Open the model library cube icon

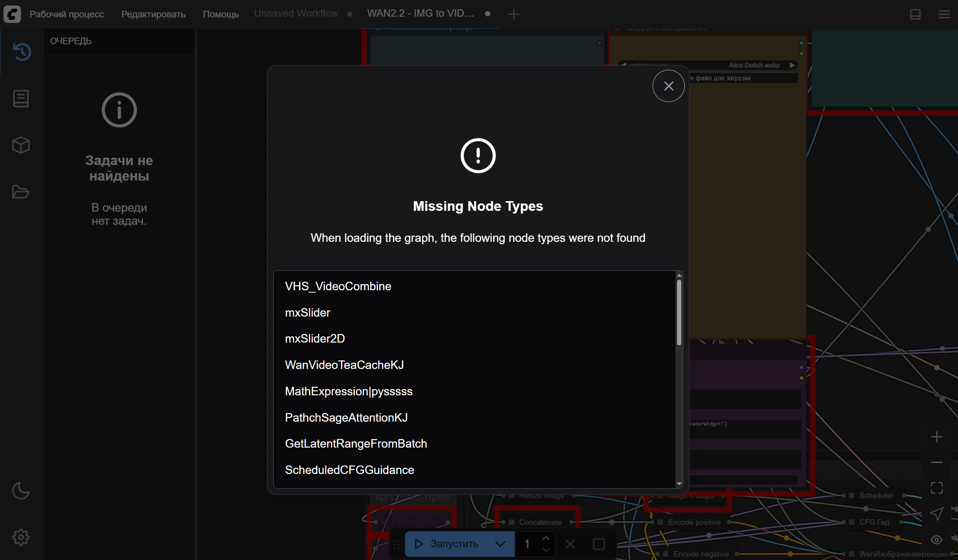(21, 145)
